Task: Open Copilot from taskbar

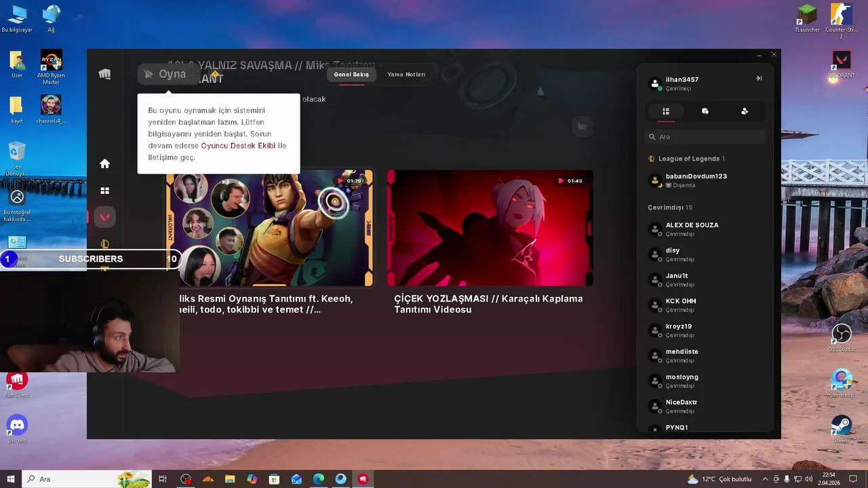Action: tap(252, 479)
